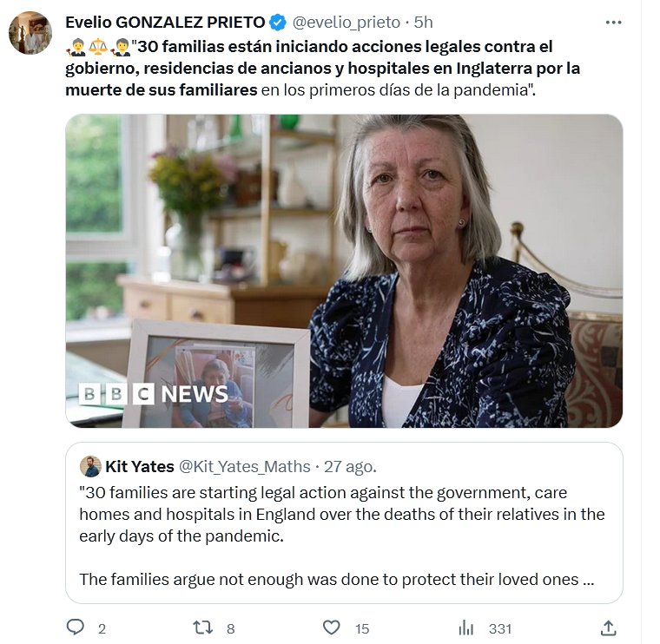Open the tweet via the 5h timestamp
The height and width of the screenshot is (644, 660).
click(424, 23)
